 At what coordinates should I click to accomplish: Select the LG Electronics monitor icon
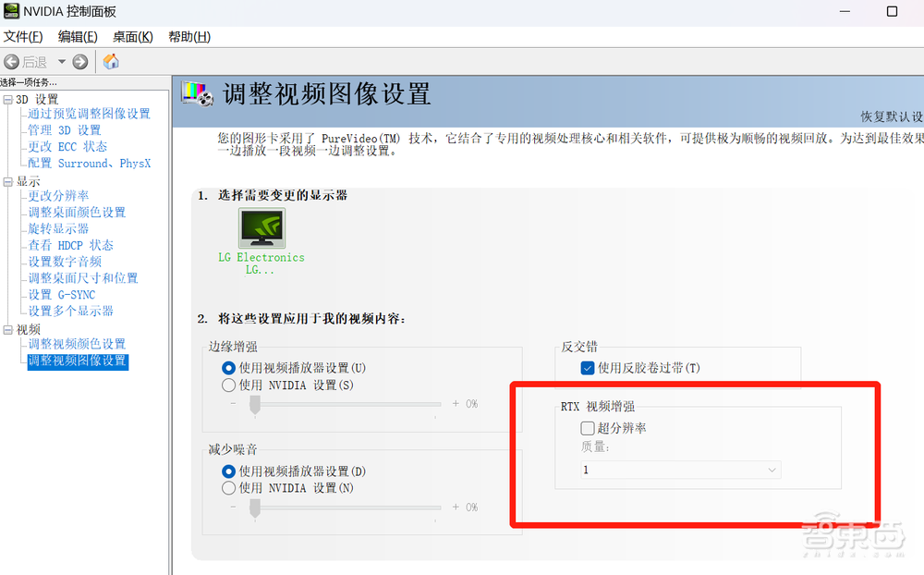coord(261,226)
